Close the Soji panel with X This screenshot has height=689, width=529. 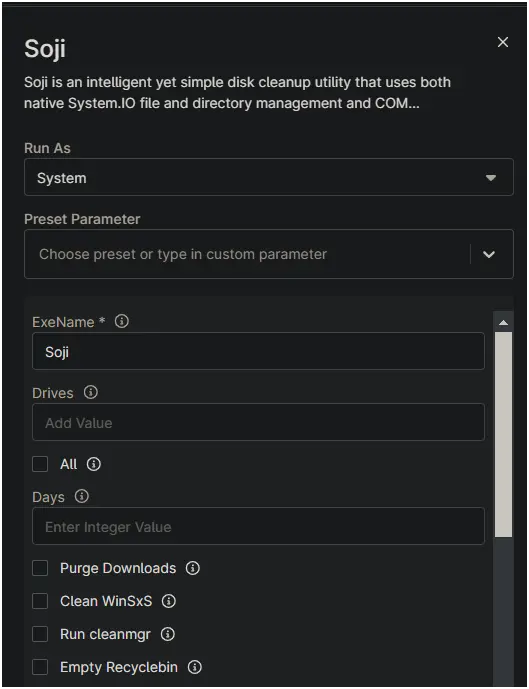pyautogui.click(x=503, y=42)
